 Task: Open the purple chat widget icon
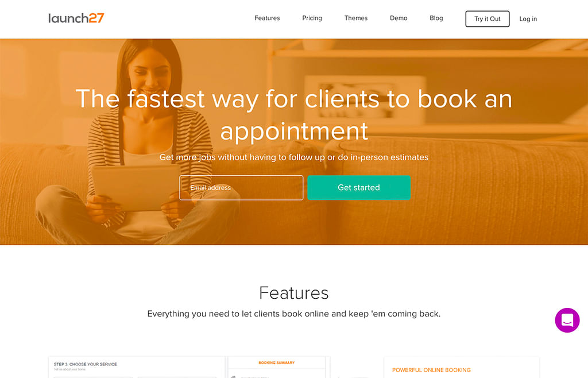click(567, 320)
